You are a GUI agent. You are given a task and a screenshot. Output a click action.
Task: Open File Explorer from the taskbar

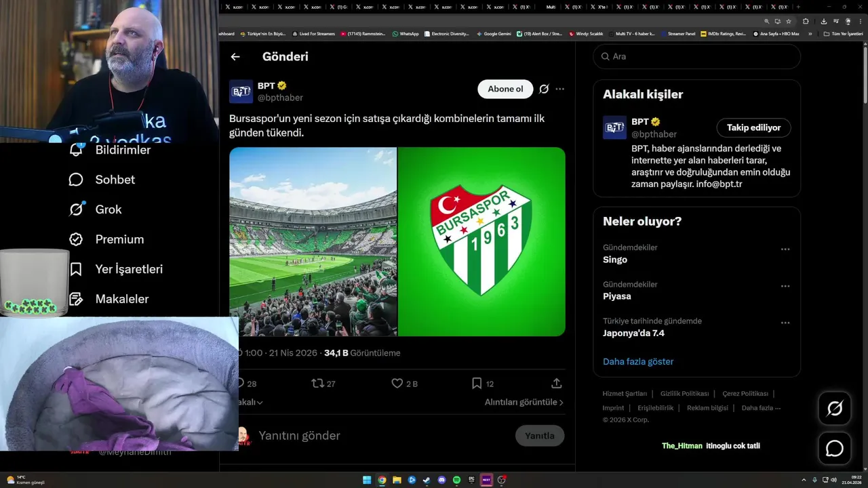click(x=397, y=480)
